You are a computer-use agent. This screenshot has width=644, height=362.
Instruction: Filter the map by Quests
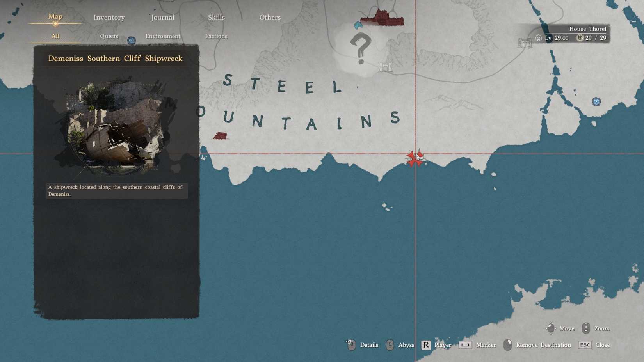point(109,36)
